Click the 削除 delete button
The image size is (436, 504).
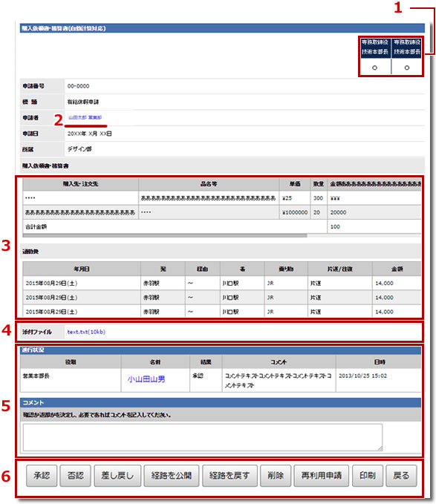click(x=276, y=475)
